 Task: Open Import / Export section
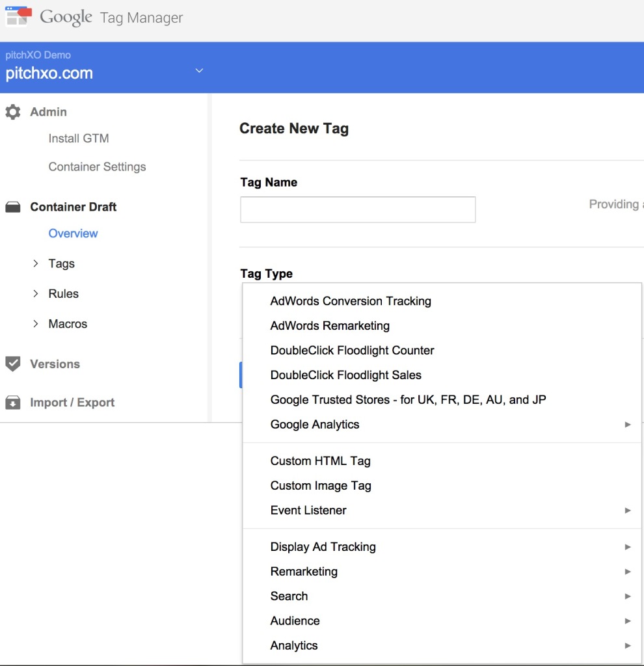click(72, 403)
